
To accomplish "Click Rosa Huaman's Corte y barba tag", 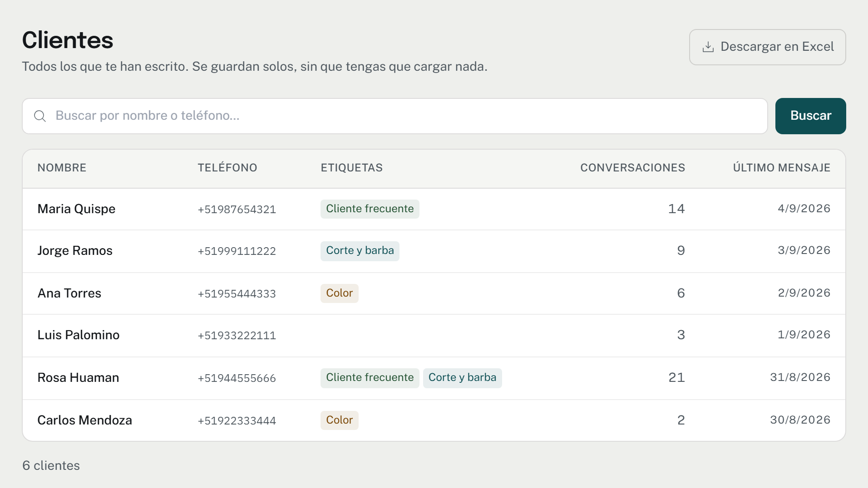I will (x=463, y=378).
